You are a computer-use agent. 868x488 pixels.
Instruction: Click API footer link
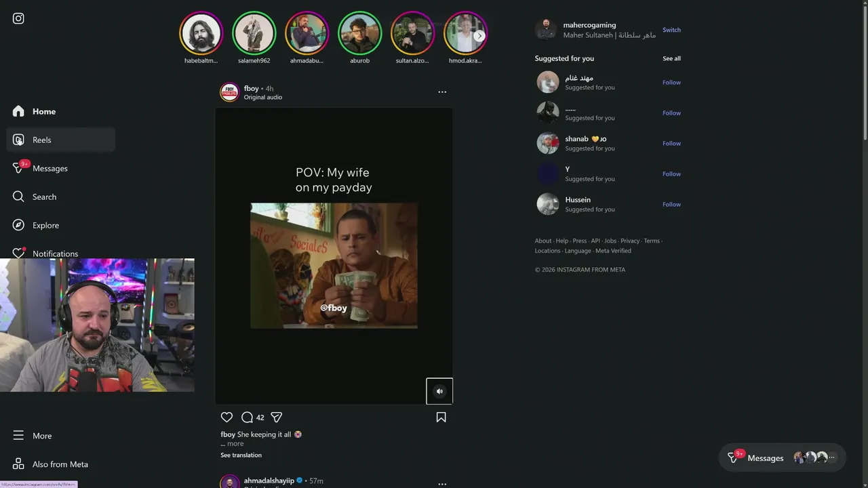(x=595, y=241)
